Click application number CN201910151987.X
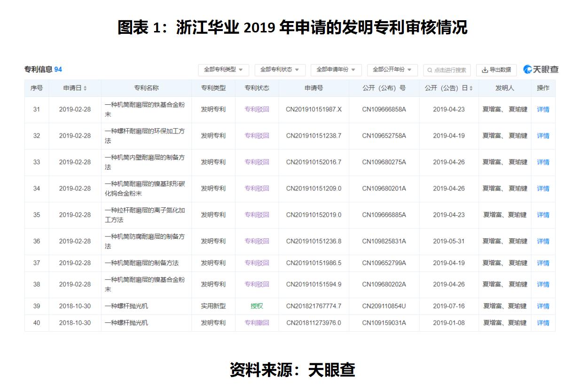The width and height of the screenshot is (565, 392). (314, 109)
